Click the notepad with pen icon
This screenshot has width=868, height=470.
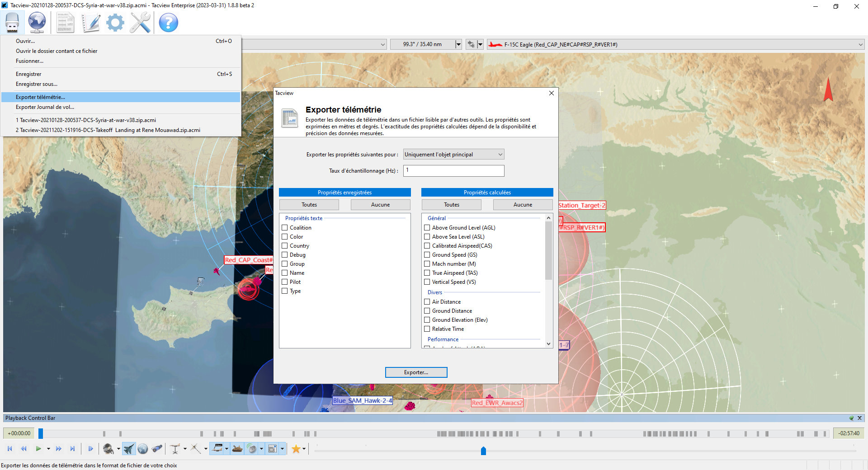[x=91, y=23]
